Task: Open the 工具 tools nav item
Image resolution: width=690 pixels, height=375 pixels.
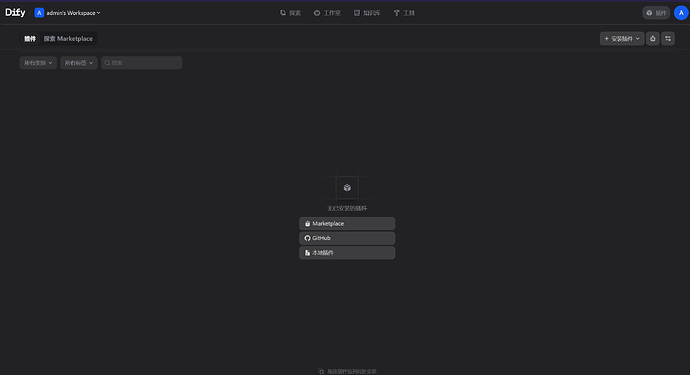Action: pos(404,13)
